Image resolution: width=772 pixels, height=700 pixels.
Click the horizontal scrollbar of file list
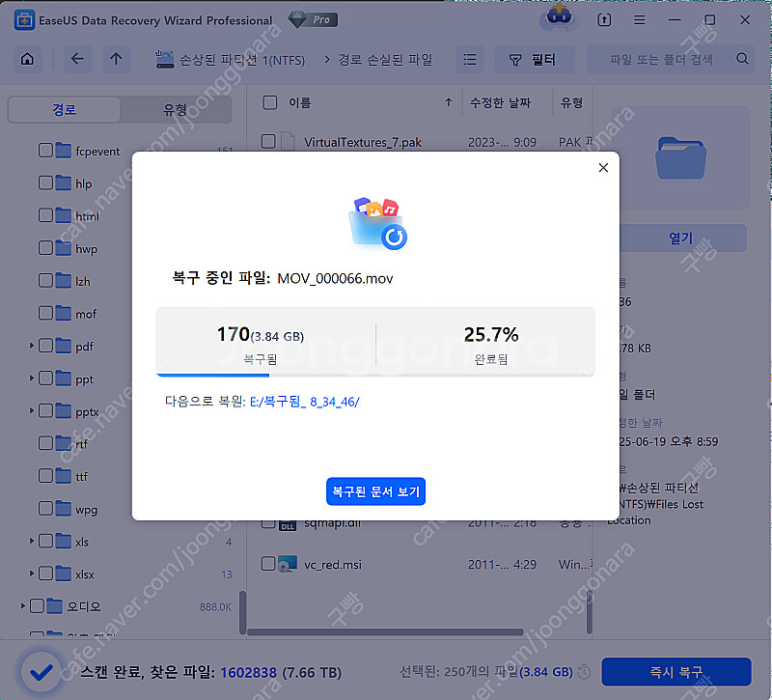(x=385, y=632)
